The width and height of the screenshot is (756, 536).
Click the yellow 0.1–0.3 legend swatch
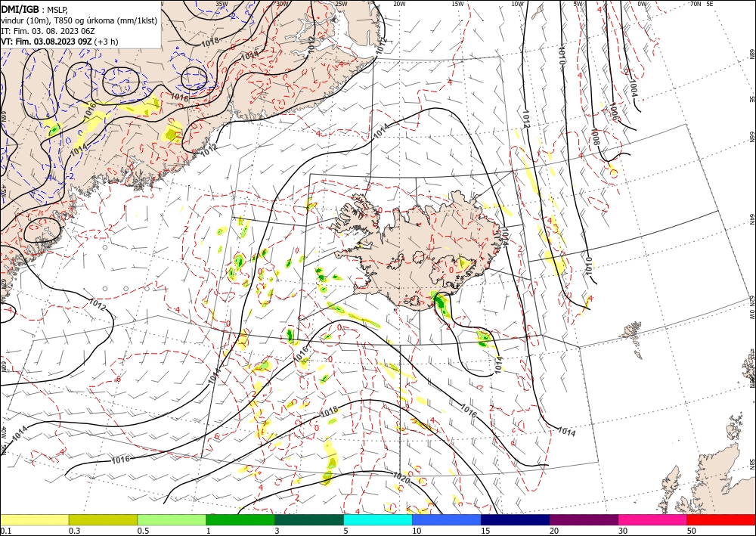[x=34, y=519]
